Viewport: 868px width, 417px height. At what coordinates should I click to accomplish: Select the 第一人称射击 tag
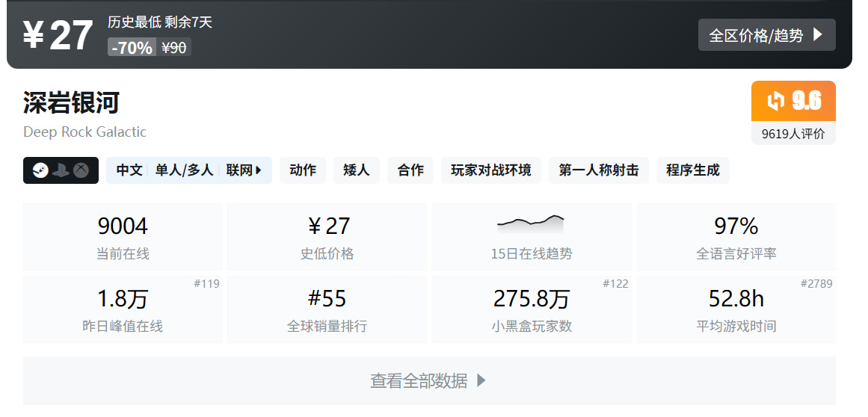598,170
